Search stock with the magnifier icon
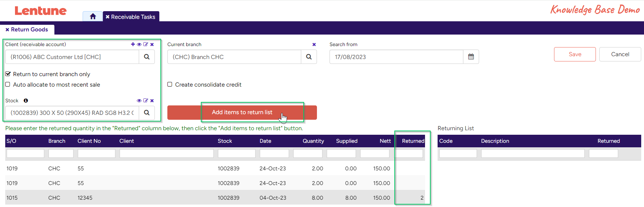 (147, 112)
